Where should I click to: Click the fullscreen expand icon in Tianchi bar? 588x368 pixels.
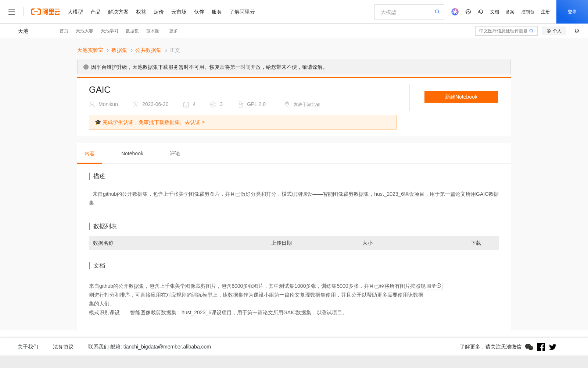point(577,31)
